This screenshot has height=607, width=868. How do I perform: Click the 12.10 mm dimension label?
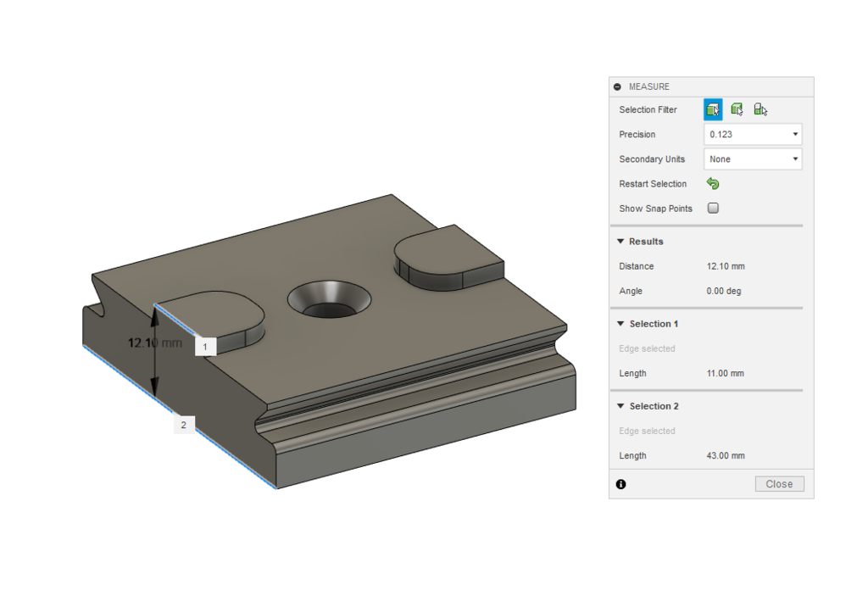155,342
